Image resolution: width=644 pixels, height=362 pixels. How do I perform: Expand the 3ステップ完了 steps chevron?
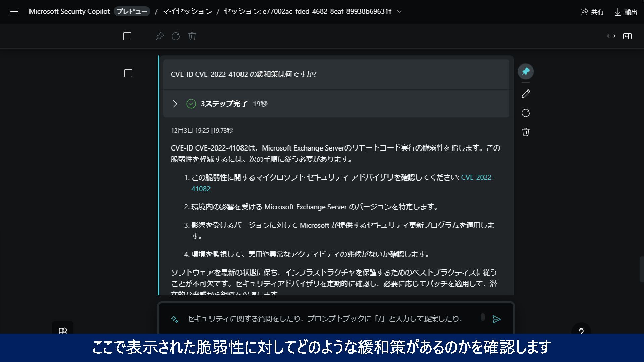175,104
